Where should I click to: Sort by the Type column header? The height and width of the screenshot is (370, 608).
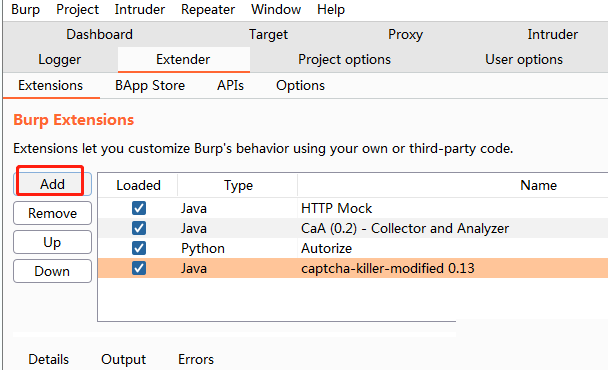(x=238, y=185)
